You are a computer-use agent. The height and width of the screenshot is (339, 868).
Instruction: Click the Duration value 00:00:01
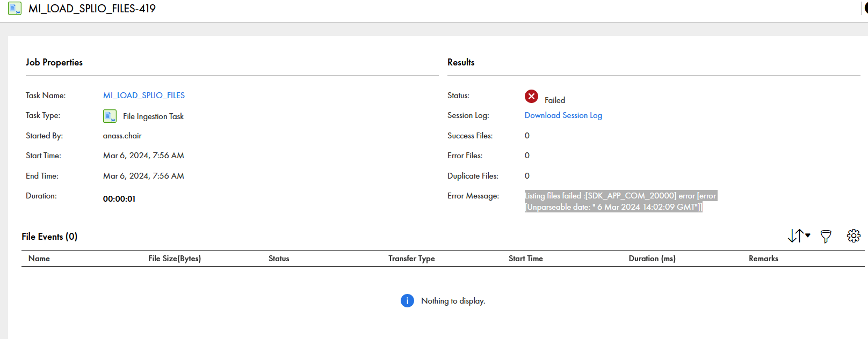pyautogui.click(x=119, y=199)
